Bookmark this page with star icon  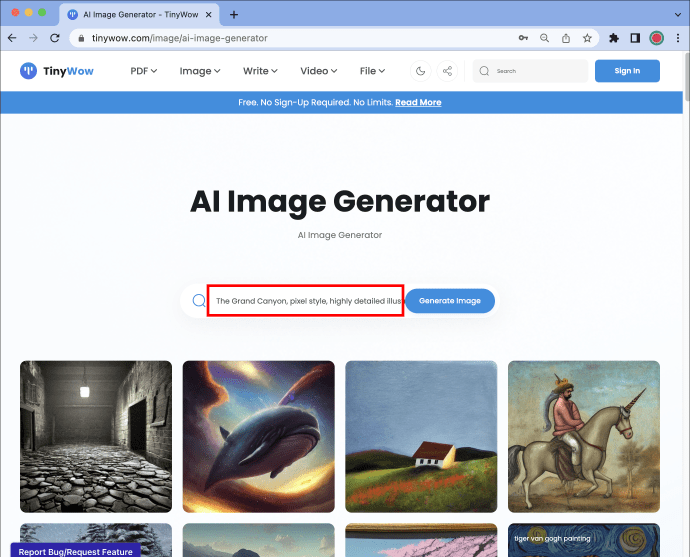[x=587, y=38]
